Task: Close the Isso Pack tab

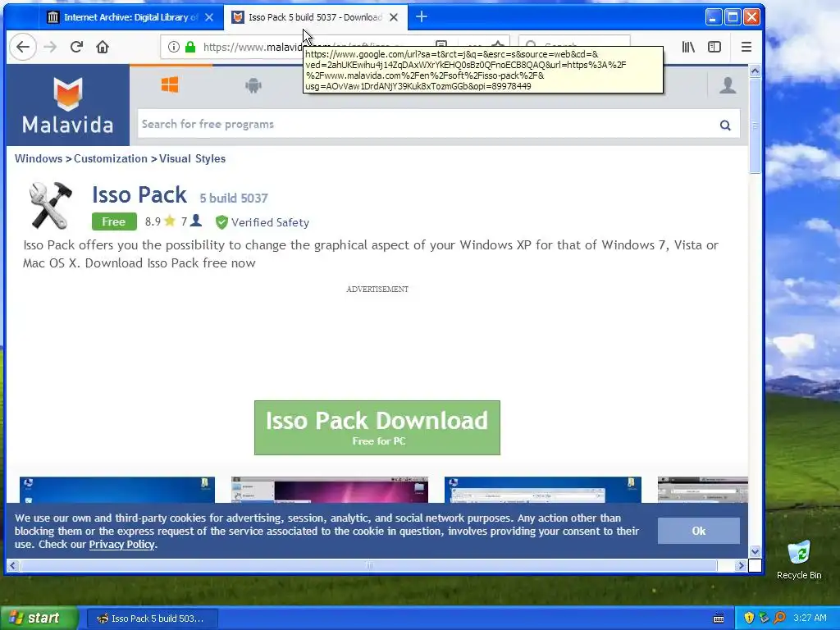Action: pyautogui.click(x=394, y=17)
